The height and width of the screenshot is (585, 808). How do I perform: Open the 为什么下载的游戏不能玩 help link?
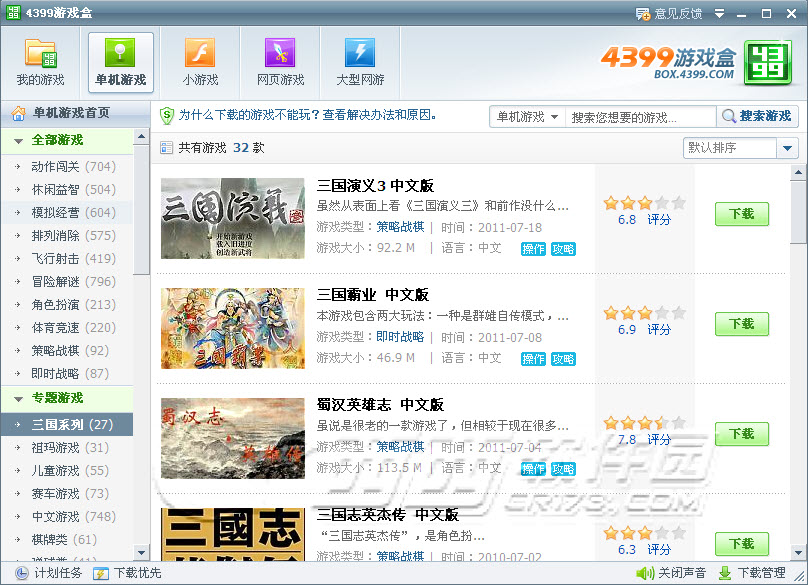tap(308, 115)
